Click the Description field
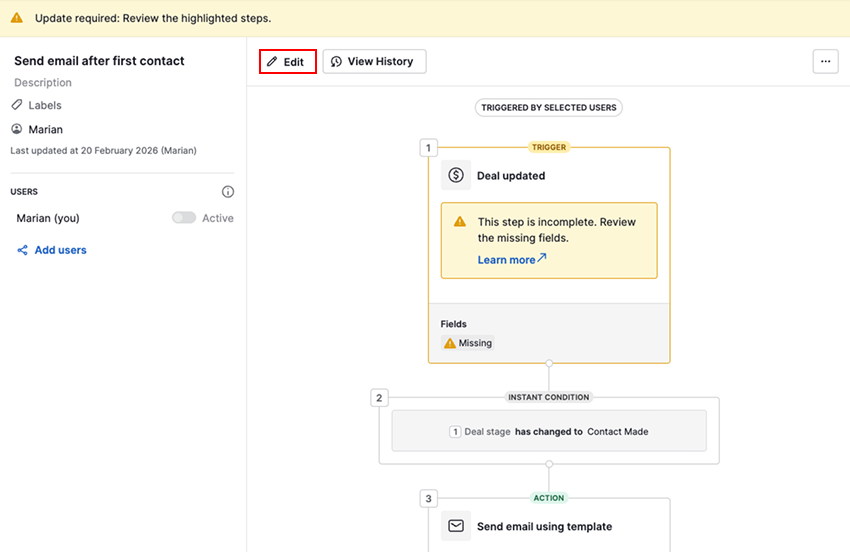This screenshot has height=553, width=850. point(43,83)
